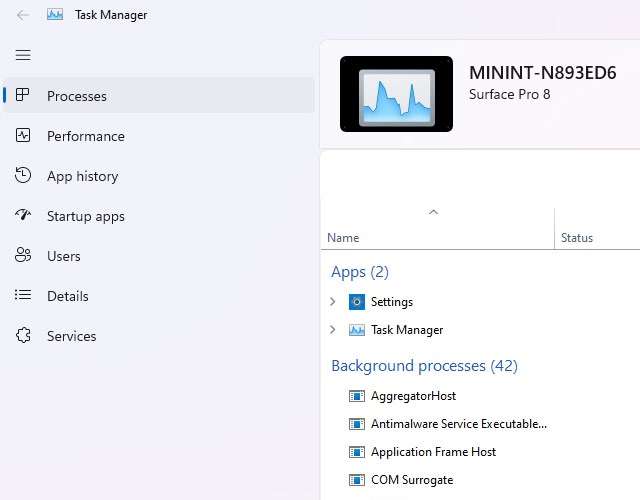Switch to the App history tab
The width and height of the screenshot is (640, 500).
pos(82,176)
